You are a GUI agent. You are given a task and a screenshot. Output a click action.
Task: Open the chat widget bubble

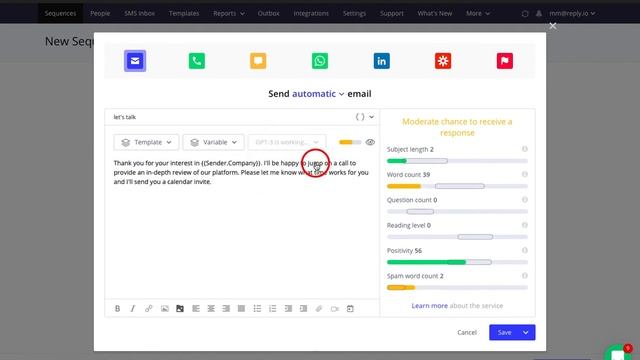[618, 353]
